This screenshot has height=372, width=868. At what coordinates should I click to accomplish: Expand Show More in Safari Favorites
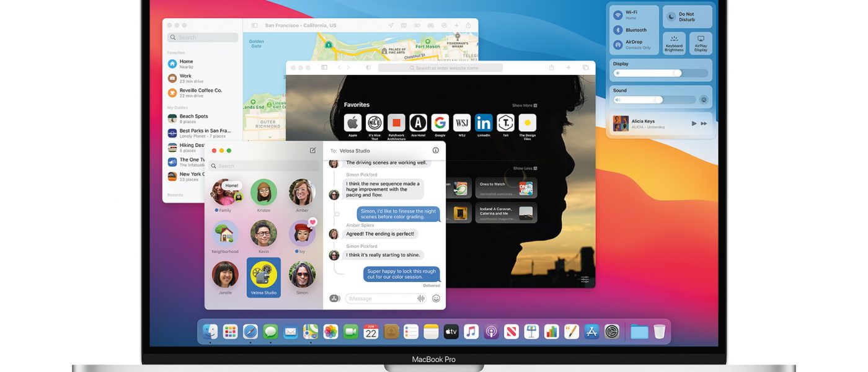pyautogui.click(x=525, y=105)
